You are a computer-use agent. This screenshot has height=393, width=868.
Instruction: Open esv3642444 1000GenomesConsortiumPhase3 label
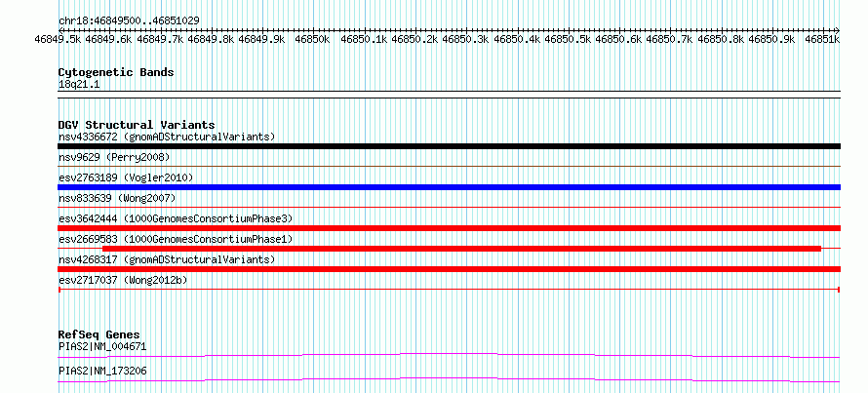coord(176,218)
